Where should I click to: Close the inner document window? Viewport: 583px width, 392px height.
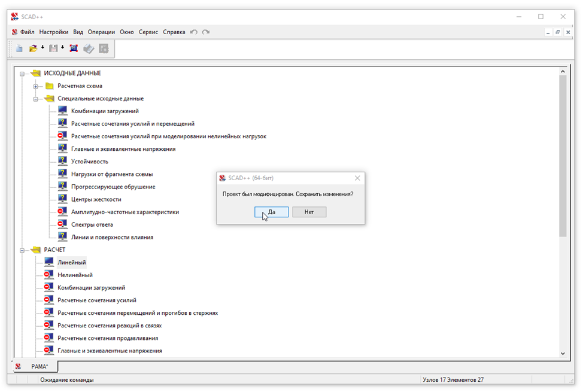click(x=568, y=32)
